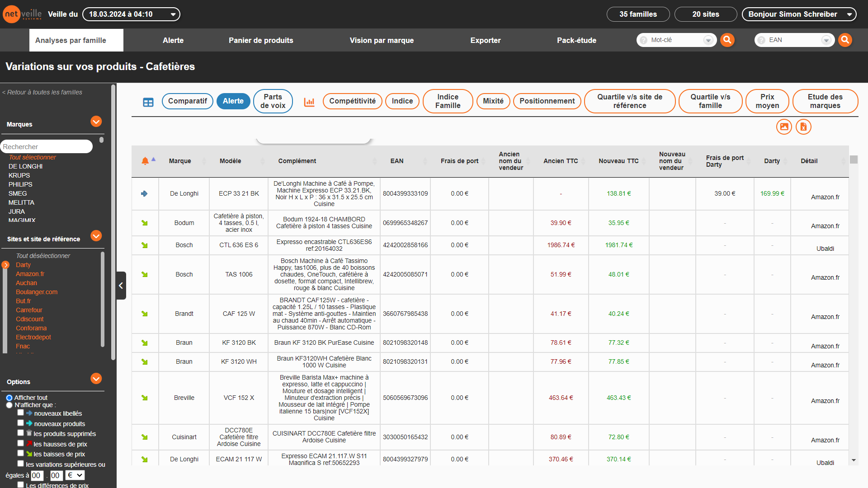Check the nouveaux libellés checkbox
This screenshot has height=488, width=868.
(20, 413)
